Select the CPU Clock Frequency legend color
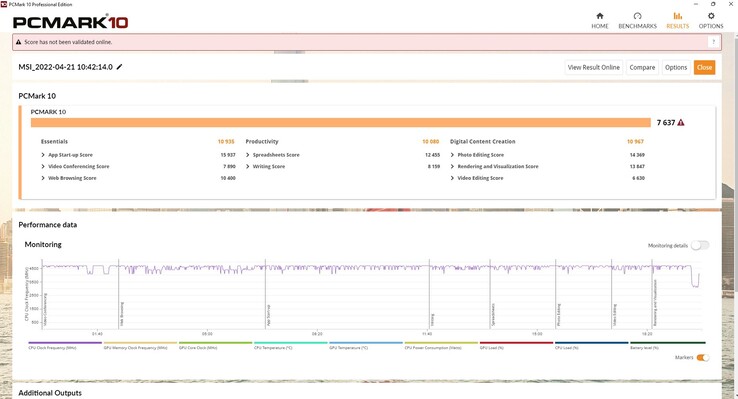The image size is (738, 399). [65, 343]
